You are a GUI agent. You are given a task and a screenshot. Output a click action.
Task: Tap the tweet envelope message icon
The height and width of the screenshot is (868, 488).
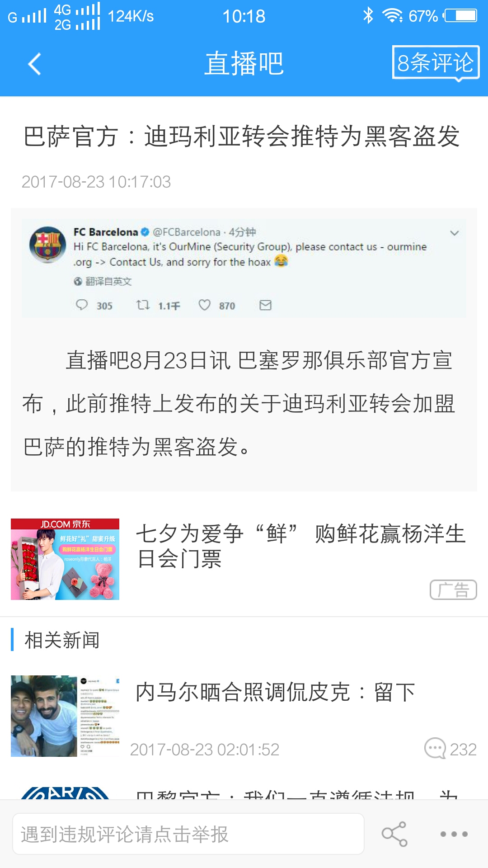[x=265, y=305]
